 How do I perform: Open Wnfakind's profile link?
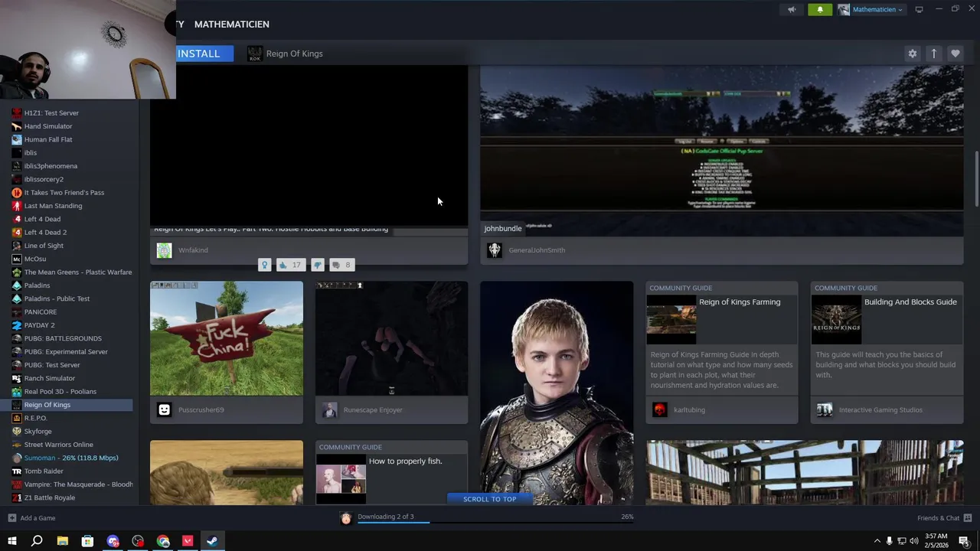click(193, 250)
